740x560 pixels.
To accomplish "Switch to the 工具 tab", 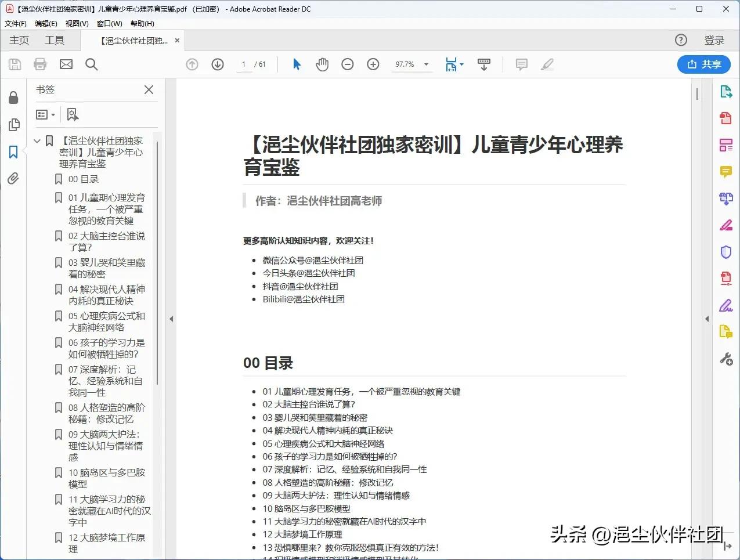I will click(x=55, y=40).
